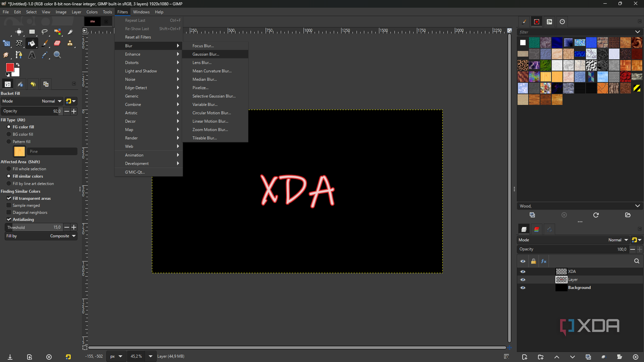Select the Text tool
The image size is (644, 362).
coord(32,55)
